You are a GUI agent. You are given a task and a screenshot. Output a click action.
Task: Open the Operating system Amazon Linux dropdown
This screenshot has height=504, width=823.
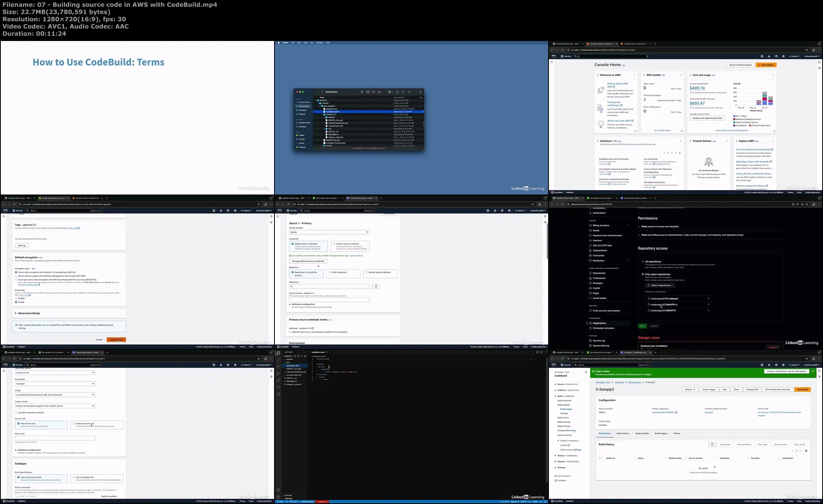pyautogui.click(x=55, y=373)
